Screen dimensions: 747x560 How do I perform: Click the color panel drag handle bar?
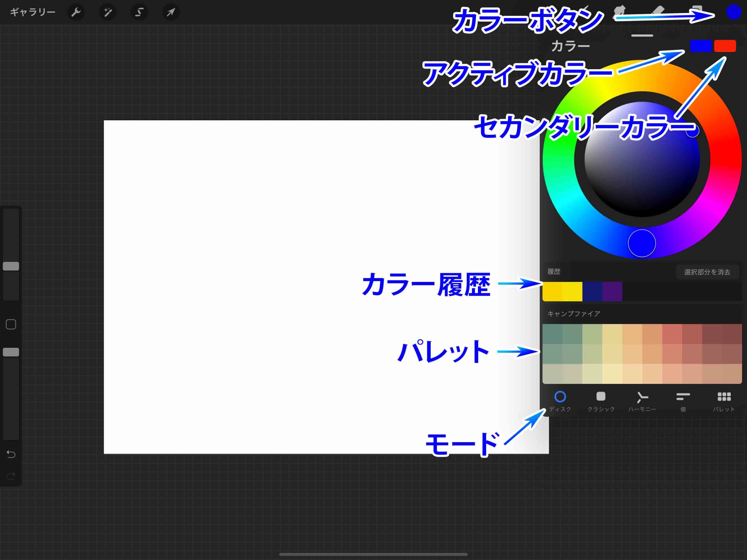[642, 35]
